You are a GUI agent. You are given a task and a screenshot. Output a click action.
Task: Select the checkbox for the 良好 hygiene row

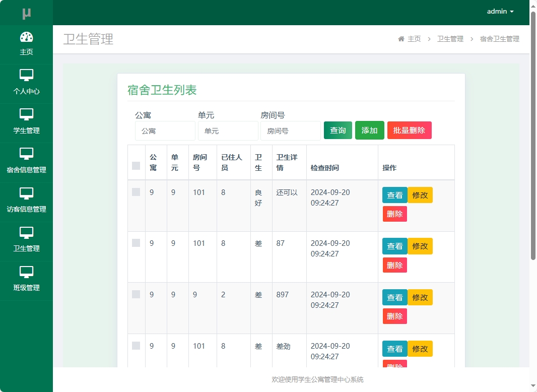point(136,192)
